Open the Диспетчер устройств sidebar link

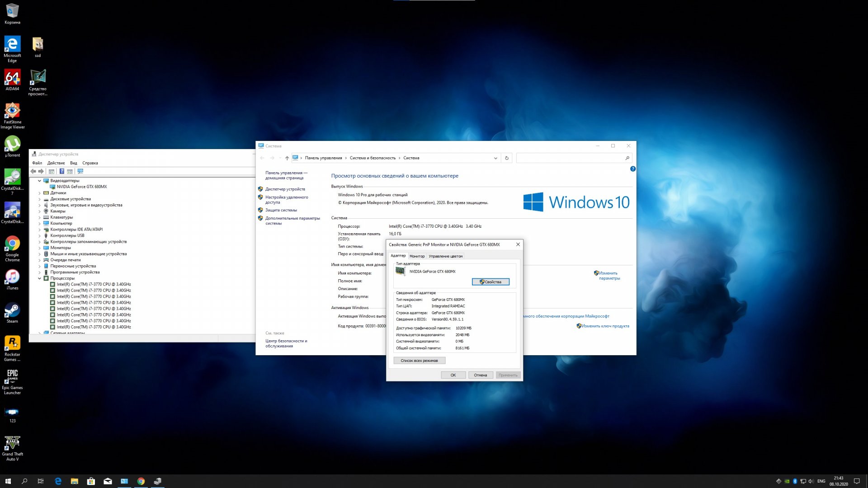point(285,189)
